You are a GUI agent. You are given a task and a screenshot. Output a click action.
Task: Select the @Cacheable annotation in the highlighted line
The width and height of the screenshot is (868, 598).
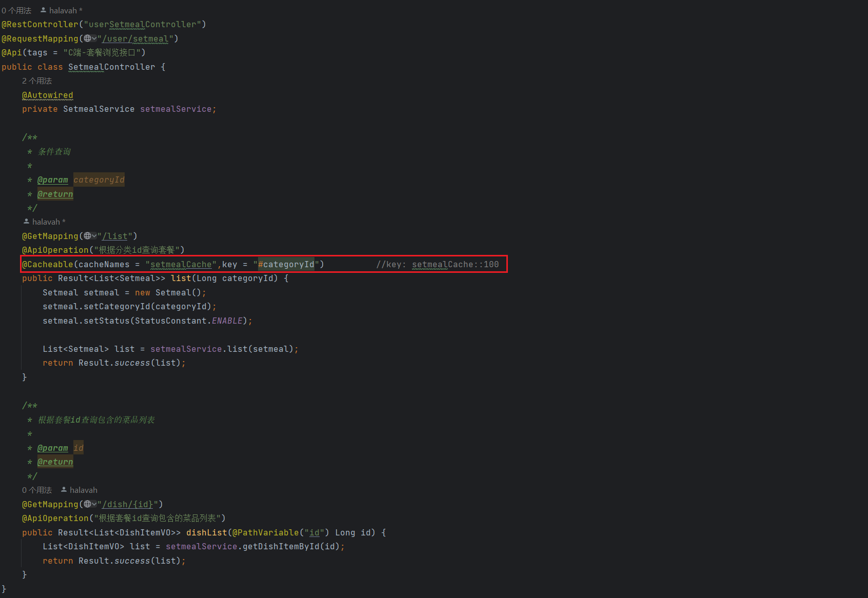click(48, 265)
